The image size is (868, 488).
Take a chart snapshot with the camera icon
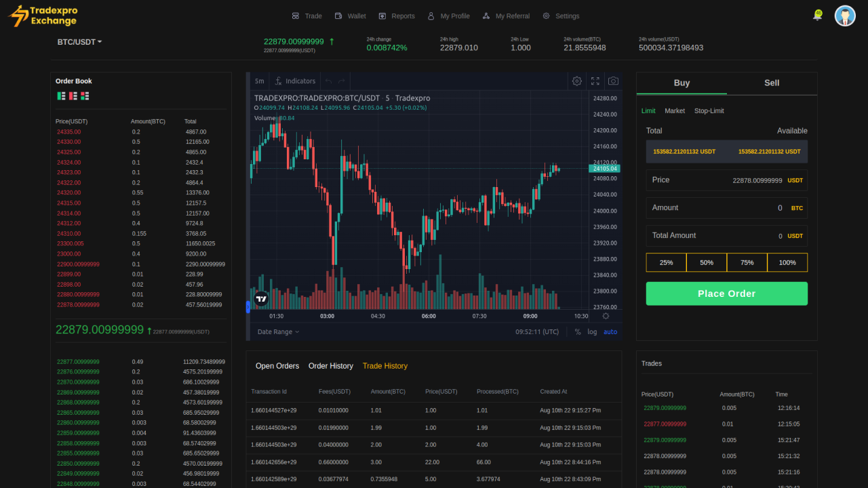(613, 81)
